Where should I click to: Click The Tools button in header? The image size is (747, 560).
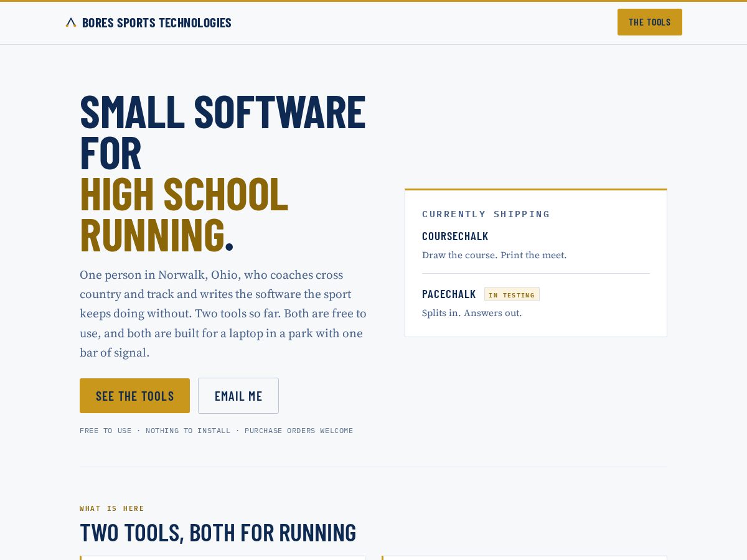(x=649, y=22)
